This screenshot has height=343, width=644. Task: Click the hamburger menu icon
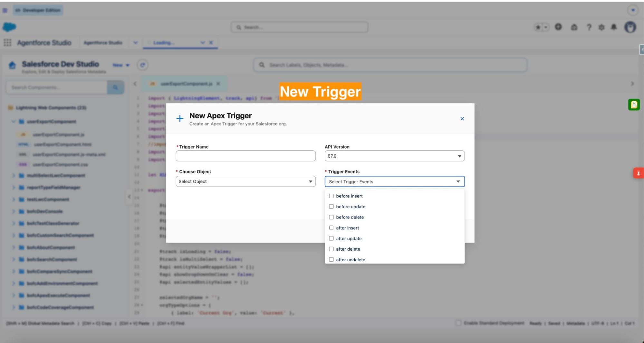pos(5,10)
